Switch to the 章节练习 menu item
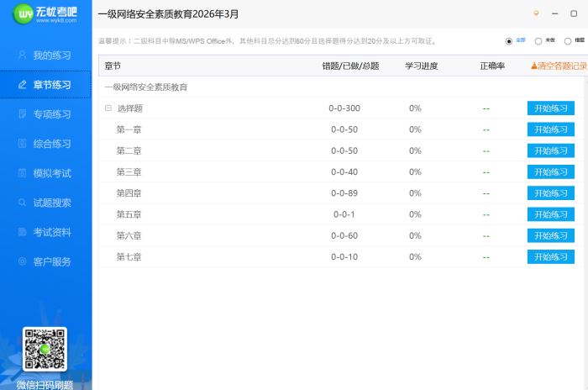The image size is (588, 390). (x=45, y=85)
